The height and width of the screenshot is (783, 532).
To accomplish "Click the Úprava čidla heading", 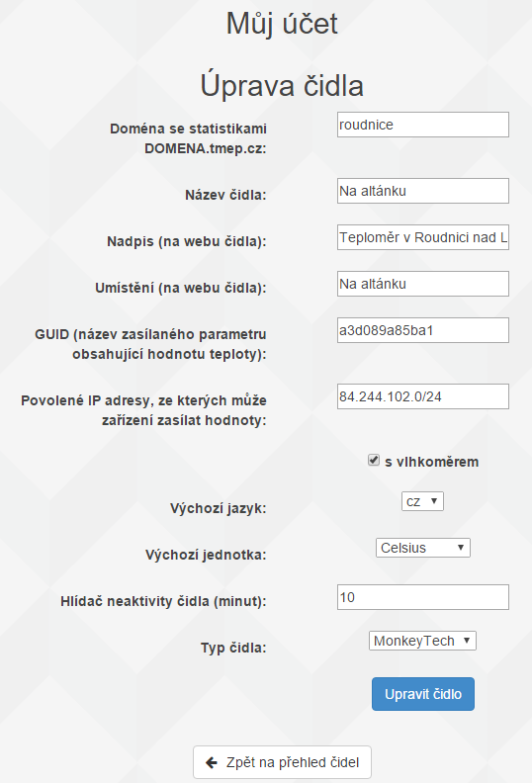I will tap(282, 85).
